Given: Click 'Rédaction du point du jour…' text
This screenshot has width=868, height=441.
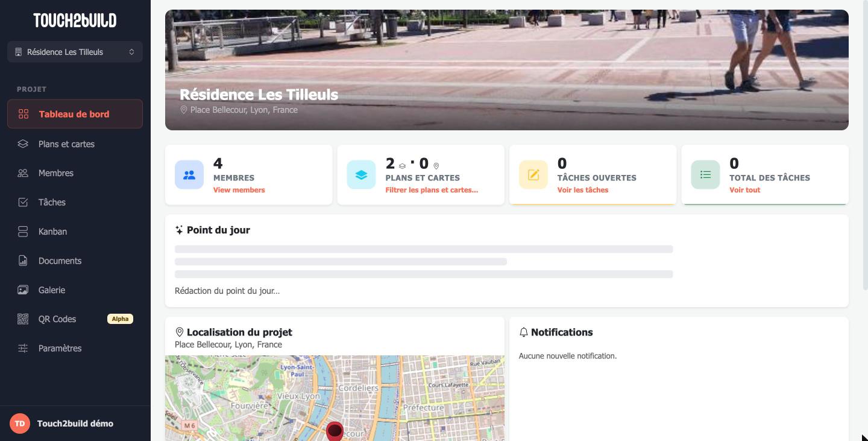Looking at the screenshot, I should [x=227, y=291].
